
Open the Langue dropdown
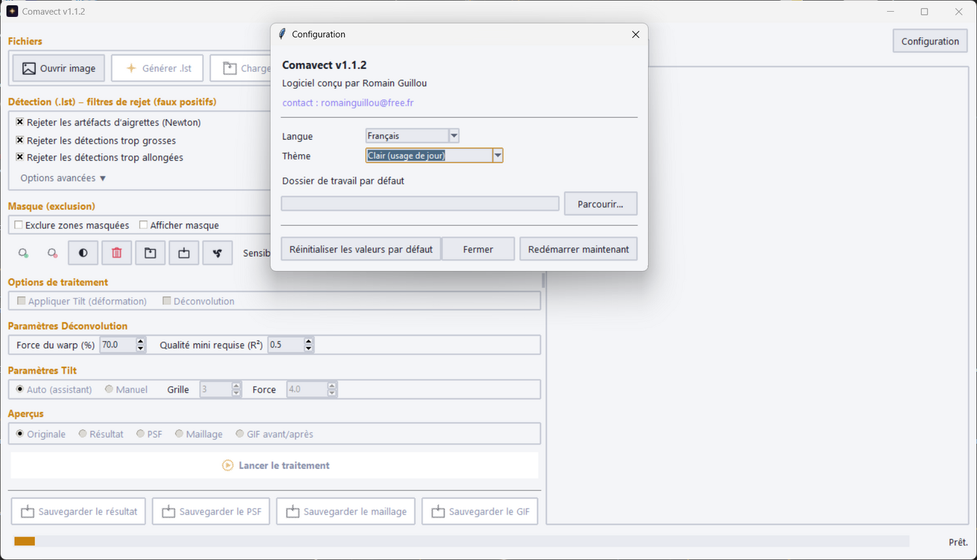point(454,135)
